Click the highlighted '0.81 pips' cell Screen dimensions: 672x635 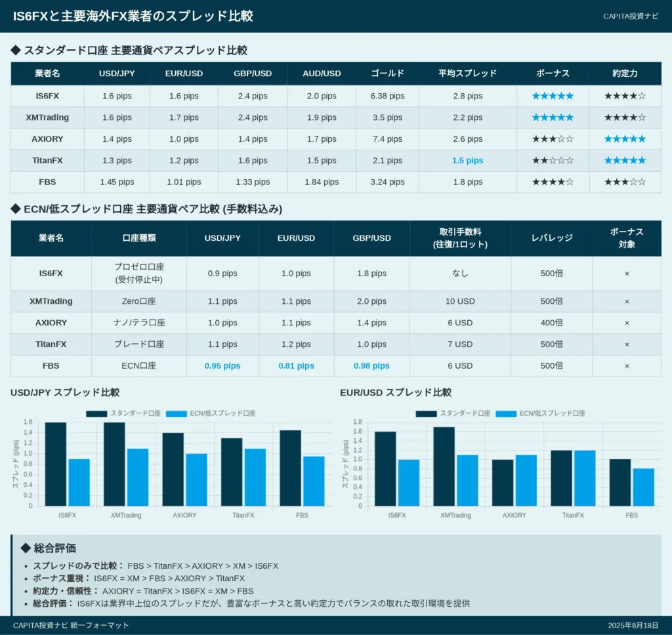[x=296, y=366]
